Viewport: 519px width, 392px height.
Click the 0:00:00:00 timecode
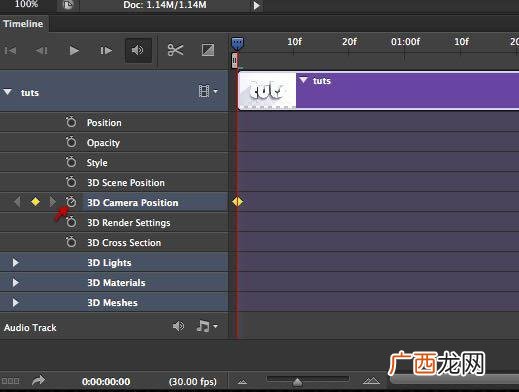(106, 381)
